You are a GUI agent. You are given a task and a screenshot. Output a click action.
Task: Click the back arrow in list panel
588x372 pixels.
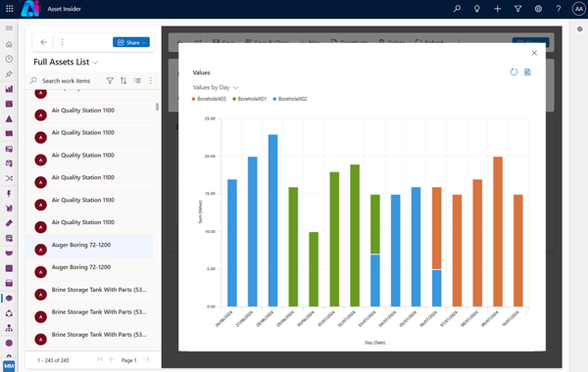[44, 42]
